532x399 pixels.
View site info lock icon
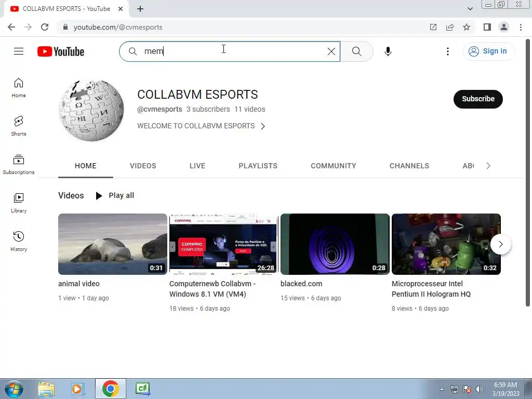65,27
